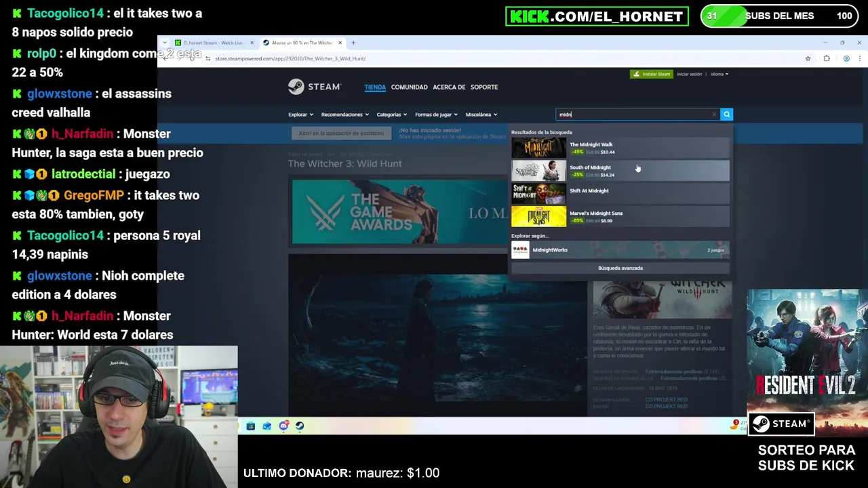Click the site info icon beside URL
Screen dimensions: 868x488
point(208,58)
